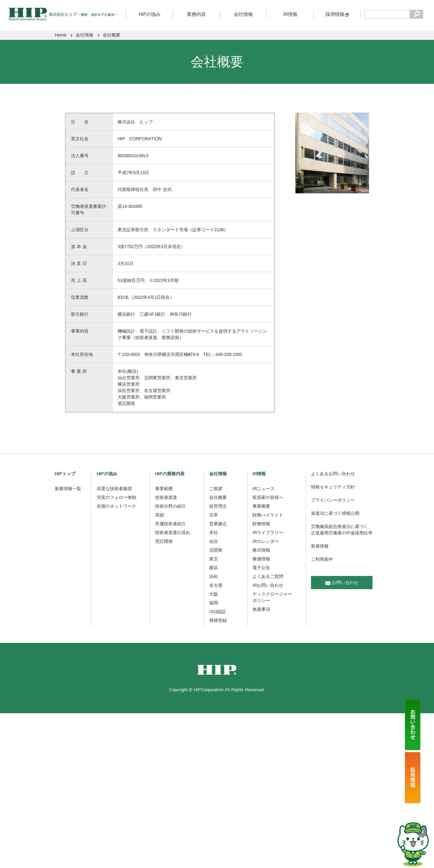Open 仙台 office footer link
The height and width of the screenshot is (868, 434).
(214, 541)
